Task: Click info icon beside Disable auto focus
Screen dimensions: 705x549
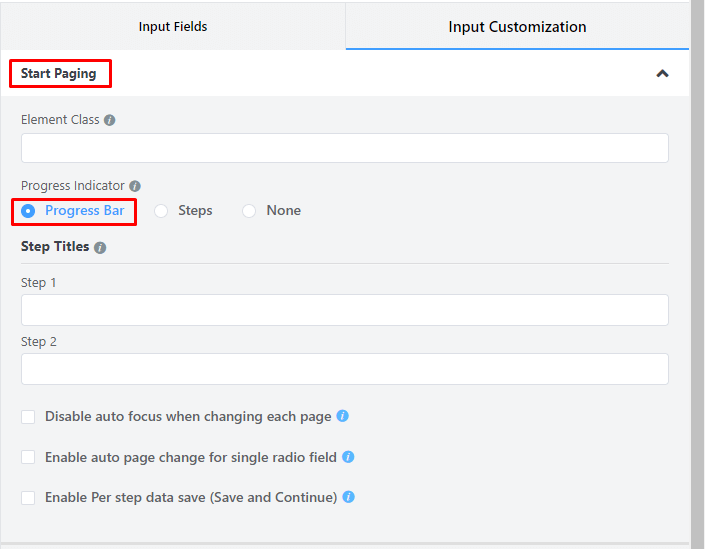Action: pyautogui.click(x=342, y=416)
